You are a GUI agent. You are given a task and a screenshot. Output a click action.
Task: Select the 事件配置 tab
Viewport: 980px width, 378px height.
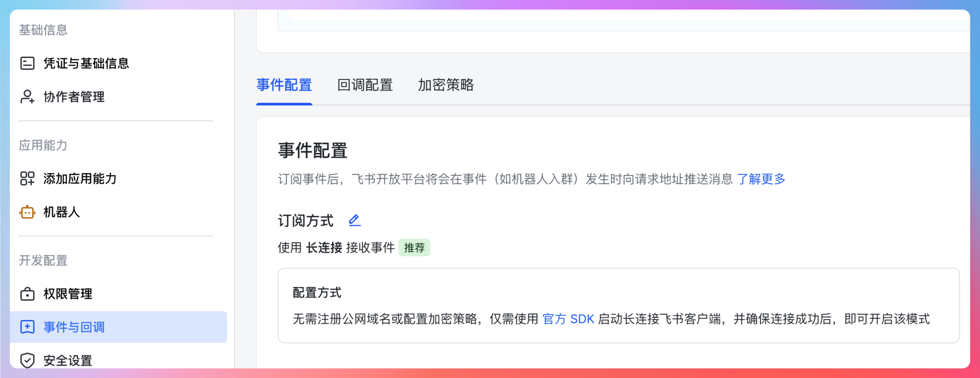[284, 85]
